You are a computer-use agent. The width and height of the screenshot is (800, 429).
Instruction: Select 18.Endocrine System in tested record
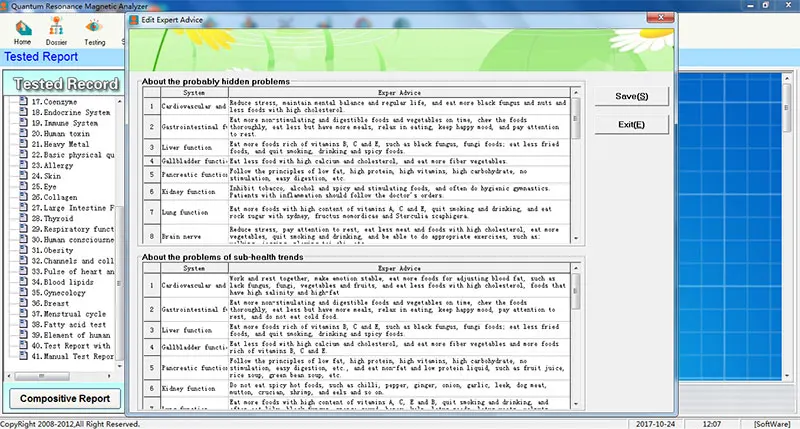pyautogui.click(x=69, y=113)
